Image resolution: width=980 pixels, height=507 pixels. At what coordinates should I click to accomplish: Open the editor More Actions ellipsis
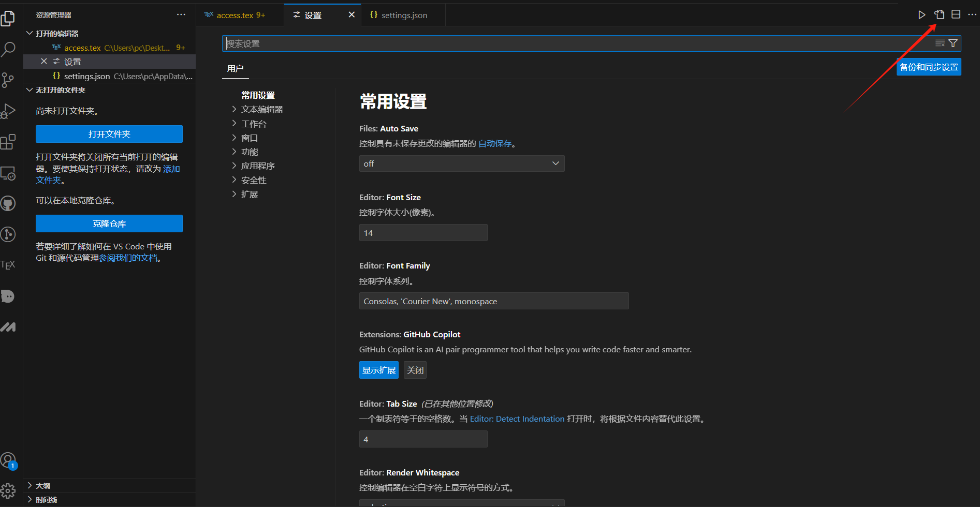pos(972,14)
